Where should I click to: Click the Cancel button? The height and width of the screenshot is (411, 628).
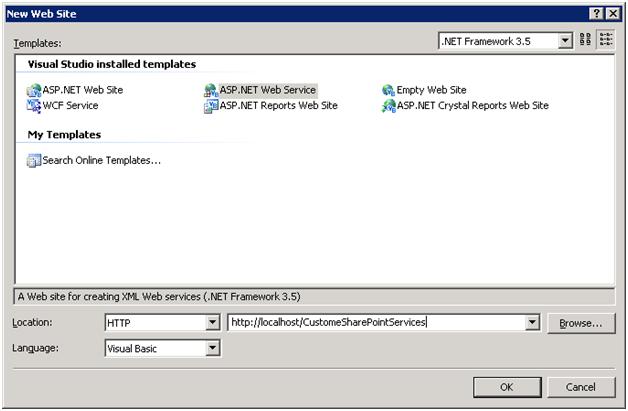[581, 387]
